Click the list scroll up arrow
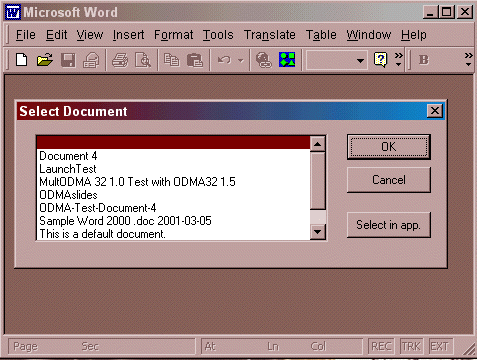Image resolution: width=477 pixels, height=360 pixels. tap(318, 144)
